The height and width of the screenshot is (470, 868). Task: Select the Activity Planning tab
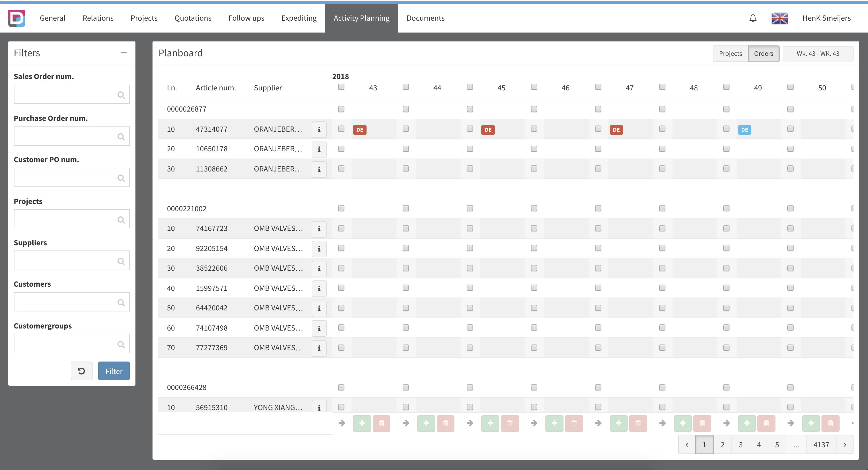[362, 18]
